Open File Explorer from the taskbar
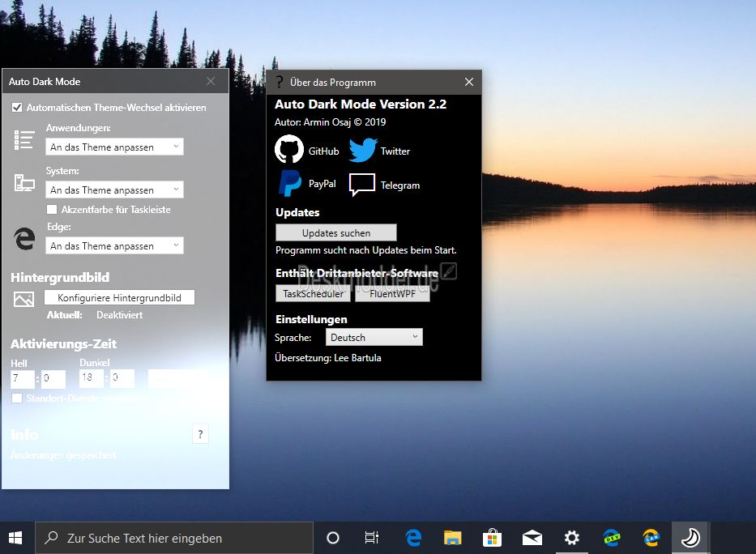The height and width of the screenshot is (554, 756). [453, 538]
